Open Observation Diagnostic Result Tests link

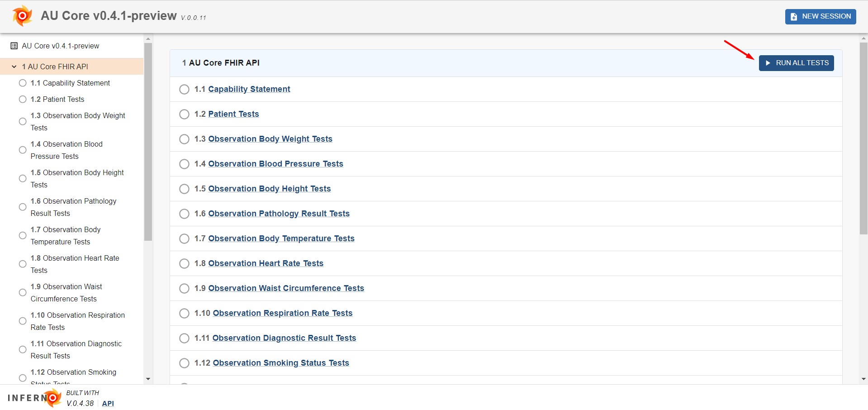pyautogui.click(x=284, y=338)
